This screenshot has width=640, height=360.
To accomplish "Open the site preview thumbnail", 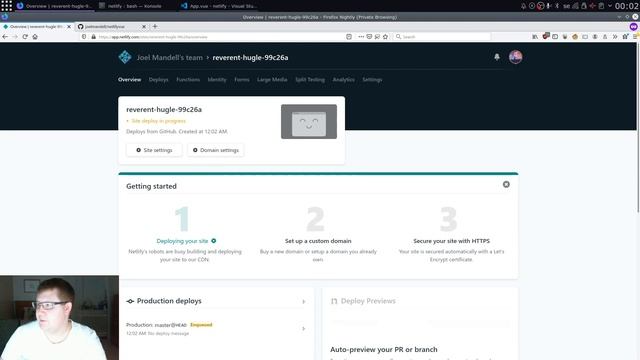I will point(309,122).
